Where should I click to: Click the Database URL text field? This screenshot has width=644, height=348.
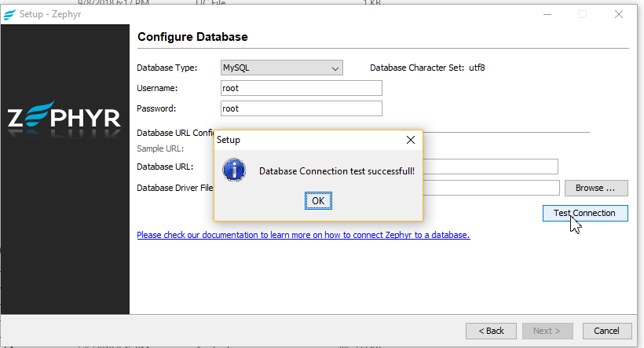[x=490, y=167]
